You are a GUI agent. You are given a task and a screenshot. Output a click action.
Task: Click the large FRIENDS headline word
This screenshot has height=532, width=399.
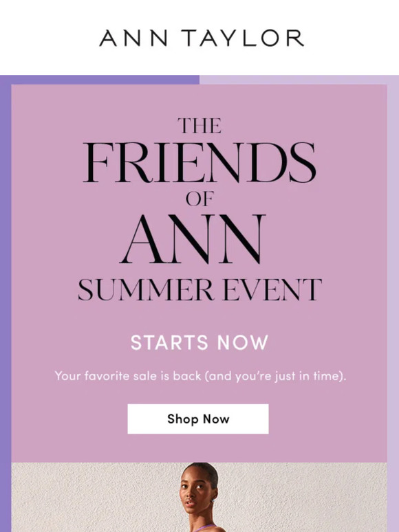pos(199,162)
